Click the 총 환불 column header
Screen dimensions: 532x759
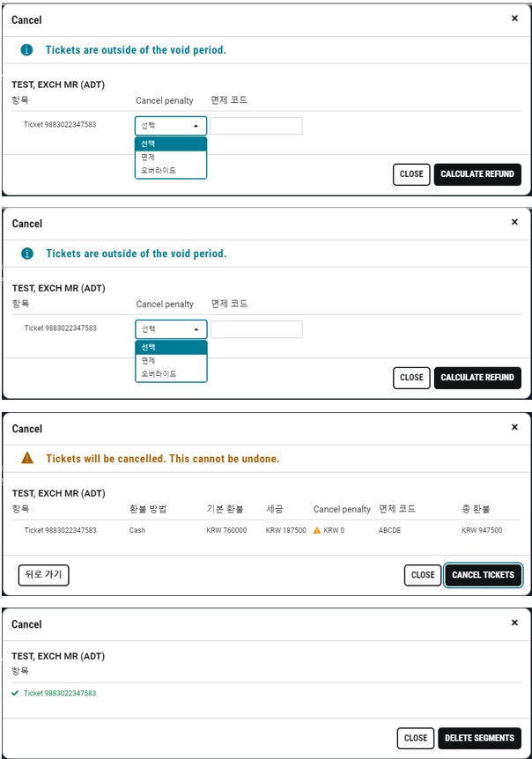tap(476, 509)
